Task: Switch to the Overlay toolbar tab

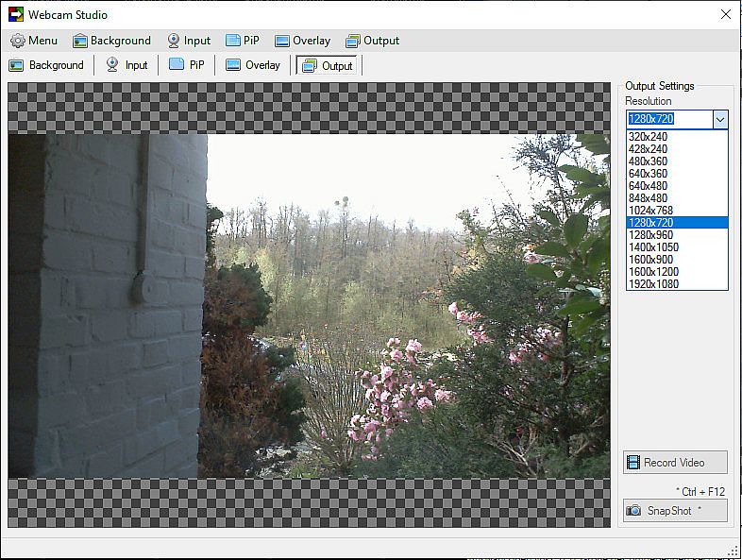Action: [253, 65]
